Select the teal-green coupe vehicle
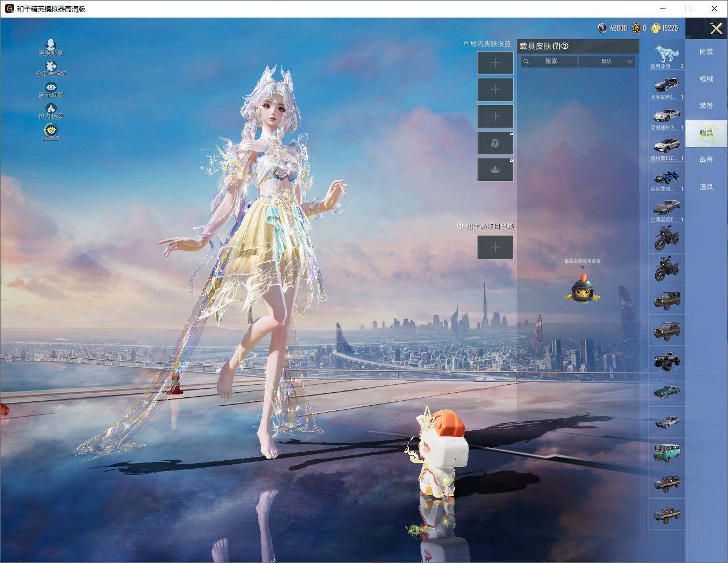728x563 pixels. point(667,391)
